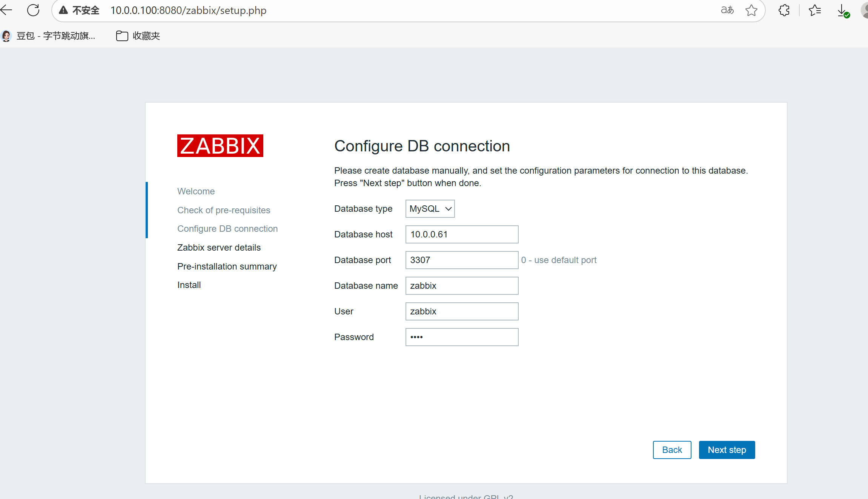Click the ZABBIX logo

tap(220, 146)
